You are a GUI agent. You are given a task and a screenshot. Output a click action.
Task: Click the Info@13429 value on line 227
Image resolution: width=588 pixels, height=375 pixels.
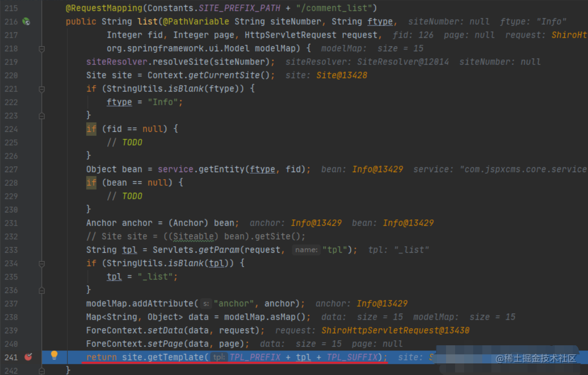(377, 170)
